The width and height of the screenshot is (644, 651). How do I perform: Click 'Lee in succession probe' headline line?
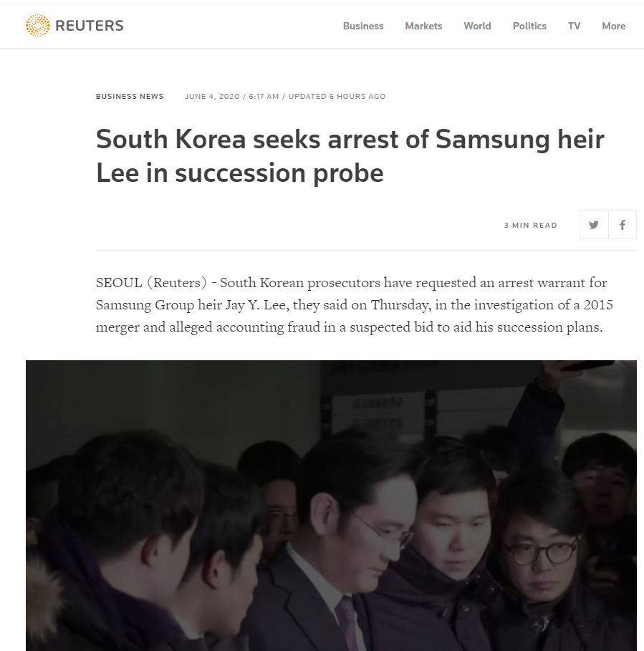coord(239,173)
